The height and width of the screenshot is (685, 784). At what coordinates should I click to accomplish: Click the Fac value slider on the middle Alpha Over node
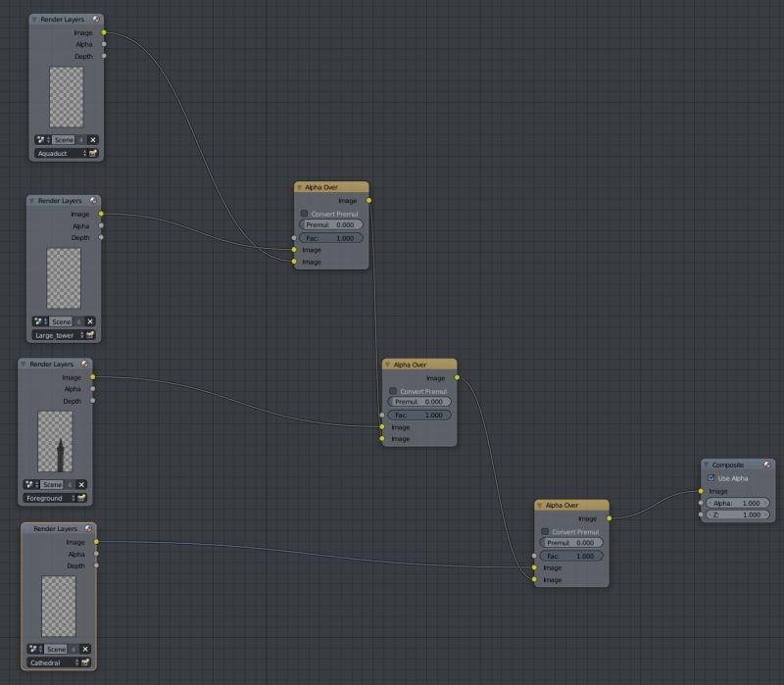[x=419, y=416]
